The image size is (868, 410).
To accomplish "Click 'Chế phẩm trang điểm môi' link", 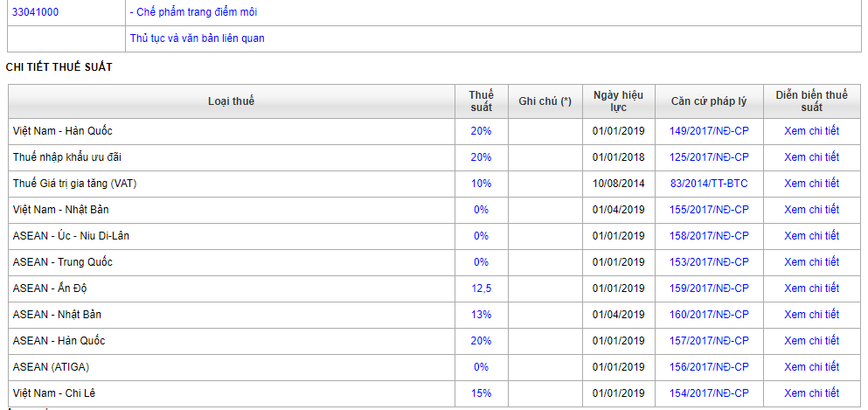I will click(x=193, y=12).
